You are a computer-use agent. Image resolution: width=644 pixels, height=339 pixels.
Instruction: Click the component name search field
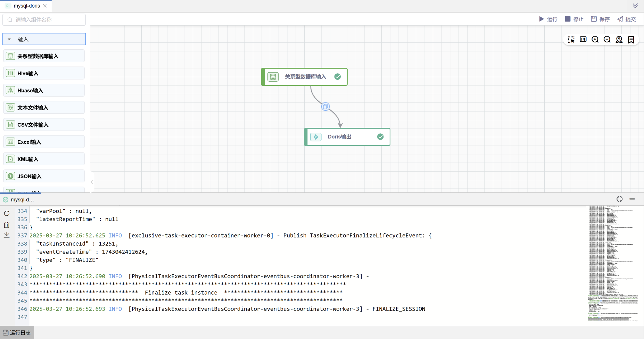pos(44,20)
